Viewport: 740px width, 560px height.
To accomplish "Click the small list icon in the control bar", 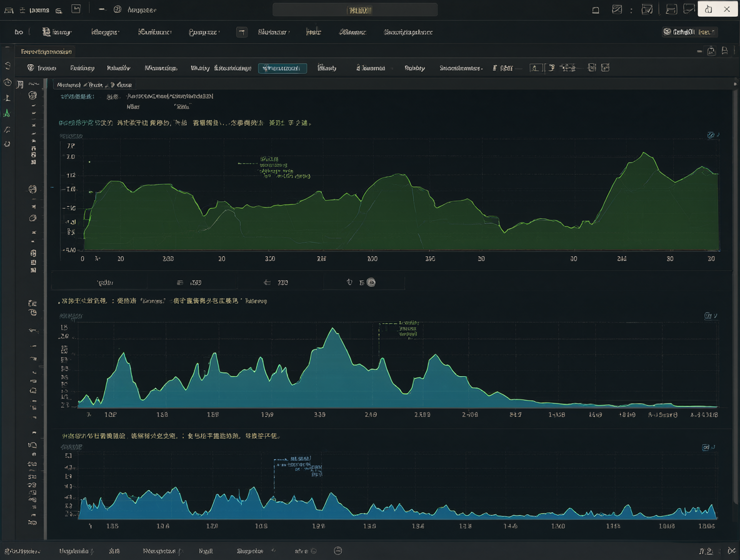I will tap(180, 282).
